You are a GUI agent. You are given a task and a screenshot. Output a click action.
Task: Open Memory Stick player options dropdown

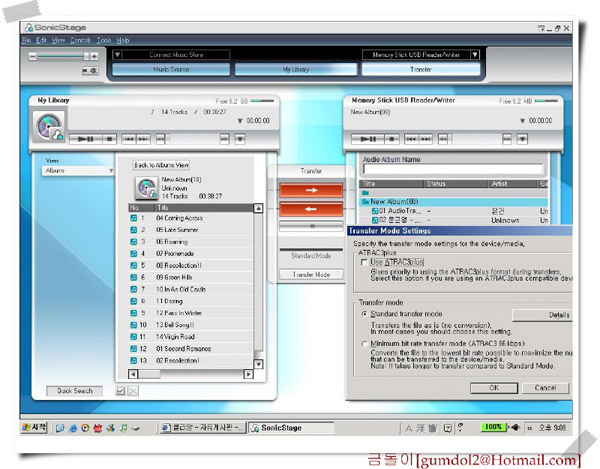(x=522, y=139)
